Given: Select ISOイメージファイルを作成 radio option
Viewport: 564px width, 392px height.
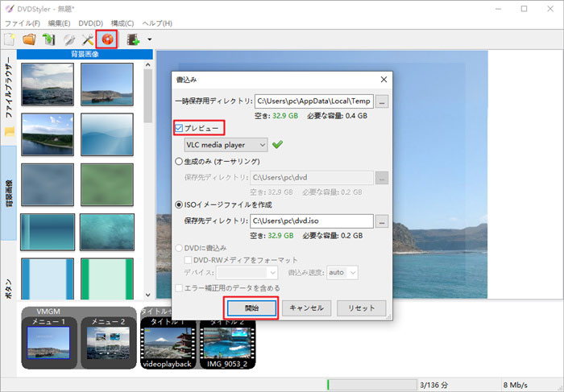Looking at the screenshot, I should point(180,204).
